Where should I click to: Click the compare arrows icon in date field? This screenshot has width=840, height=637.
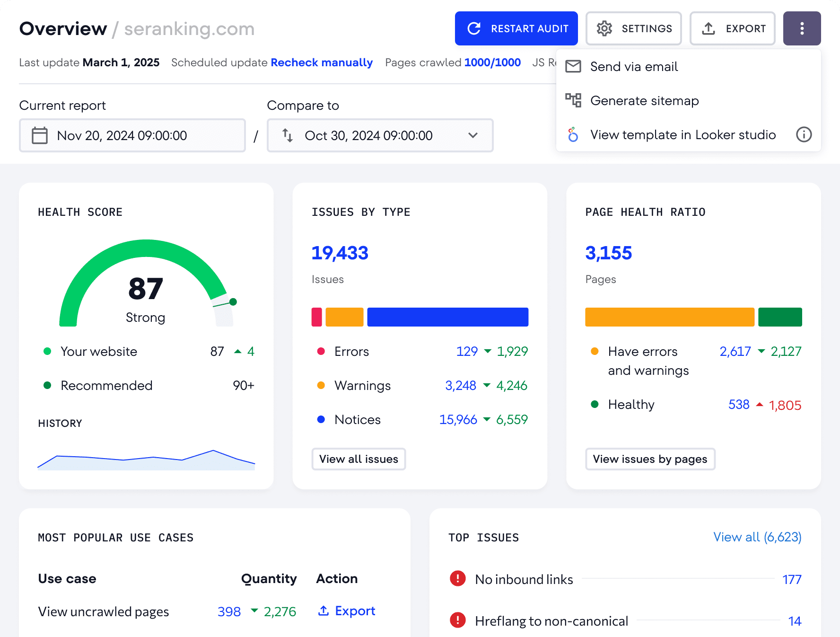(288, 135)
